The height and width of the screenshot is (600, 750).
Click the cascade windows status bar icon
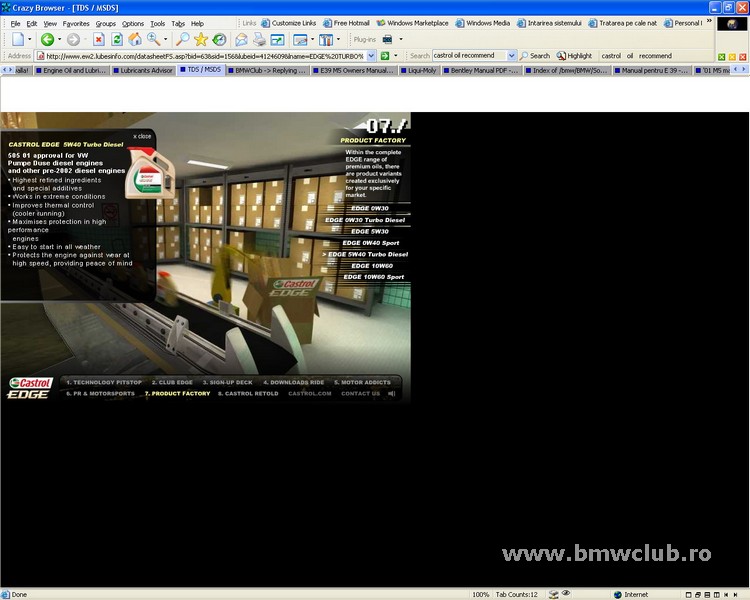tap(698, 594)
